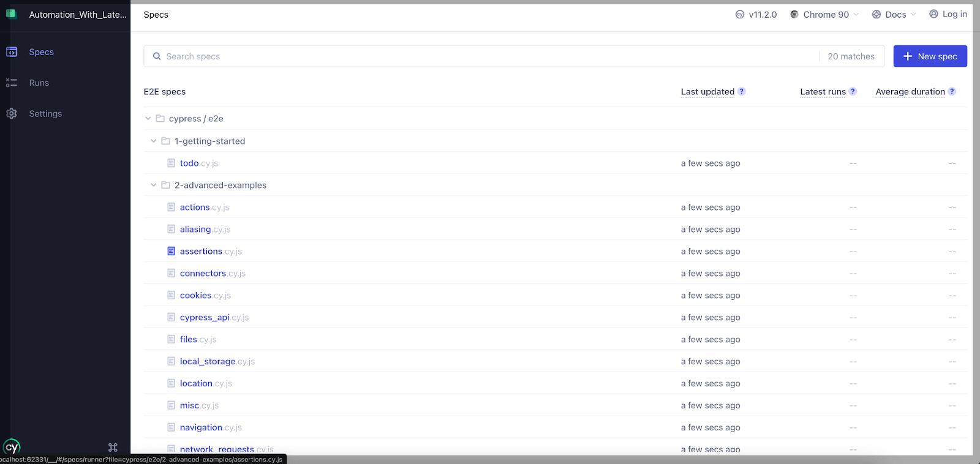Click the Chrome browser icon

(x=794, y=15)
